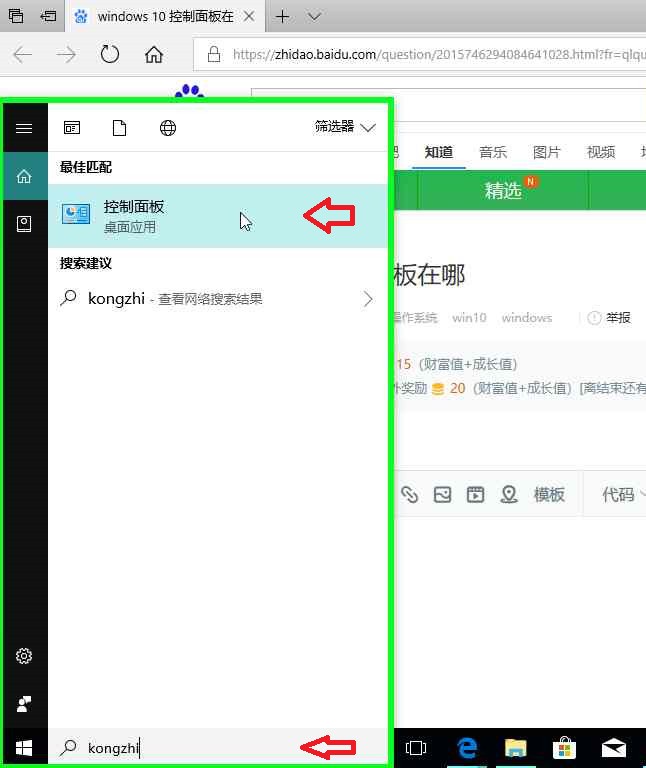Viewport: 646px width, 768px height.
Task: Insert an image in answer editor
Action: pyautogui.click(x=442, y=494)
